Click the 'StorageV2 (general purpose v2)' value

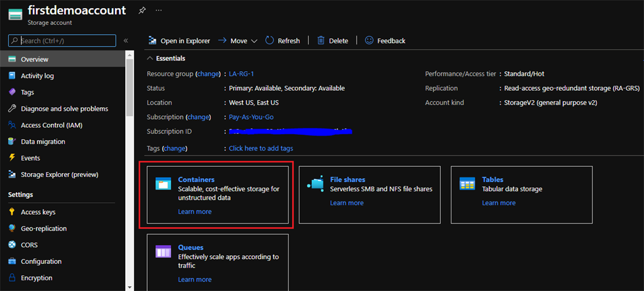coord(551,103)
